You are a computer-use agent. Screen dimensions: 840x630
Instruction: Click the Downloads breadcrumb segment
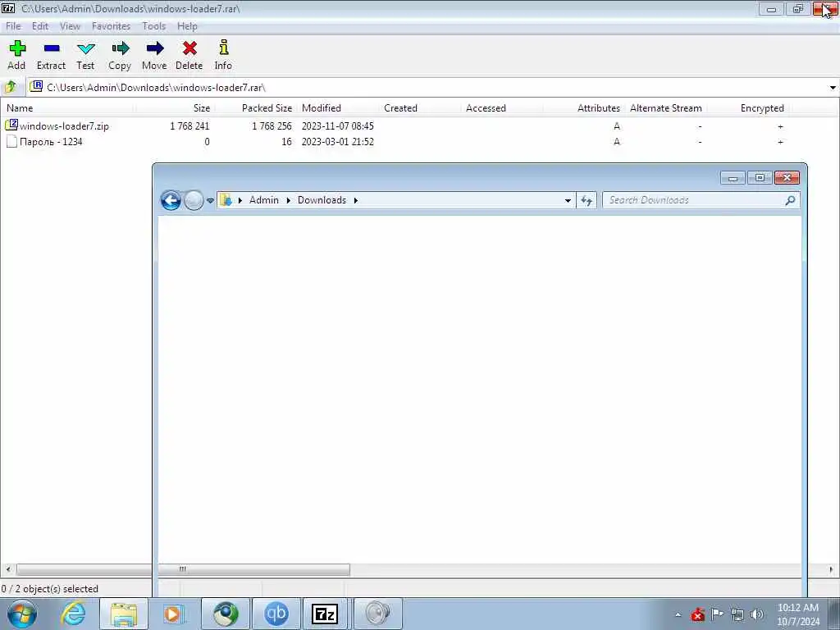[x=322, y=200]
